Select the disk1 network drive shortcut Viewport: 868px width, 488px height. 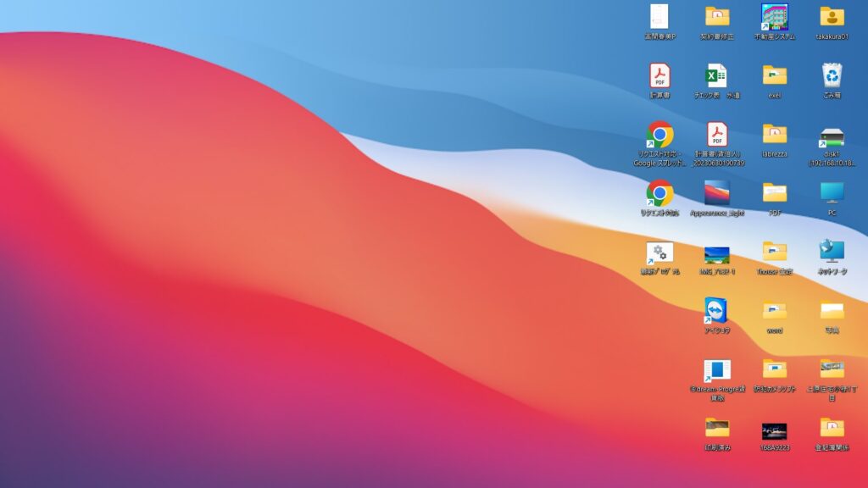click(x=832, y=137)
